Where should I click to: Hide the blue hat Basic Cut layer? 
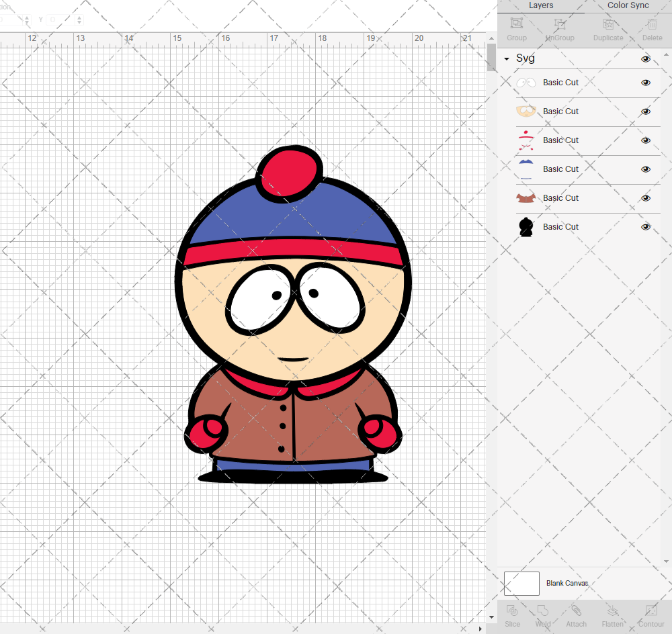[x=645, y=169]
